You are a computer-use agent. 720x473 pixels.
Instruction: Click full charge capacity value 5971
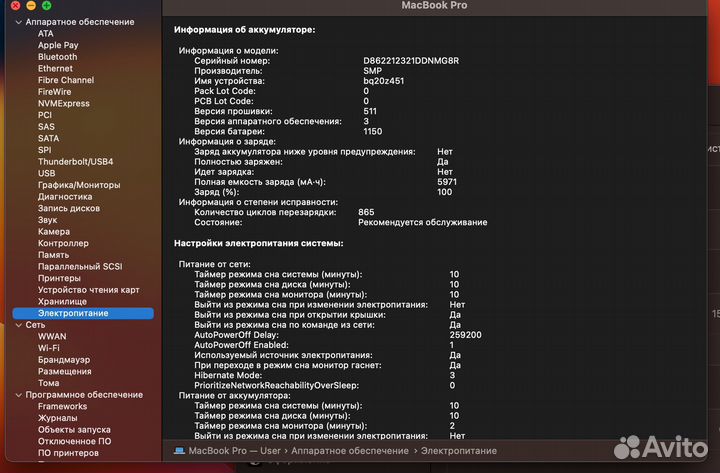click(447, 182)
